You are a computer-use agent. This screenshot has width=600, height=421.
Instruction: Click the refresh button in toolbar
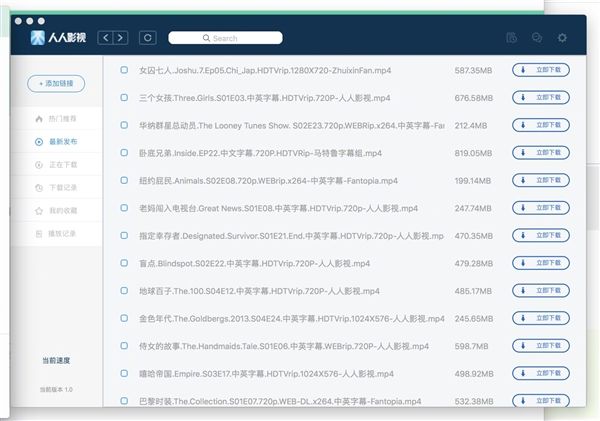pos(148,38)
